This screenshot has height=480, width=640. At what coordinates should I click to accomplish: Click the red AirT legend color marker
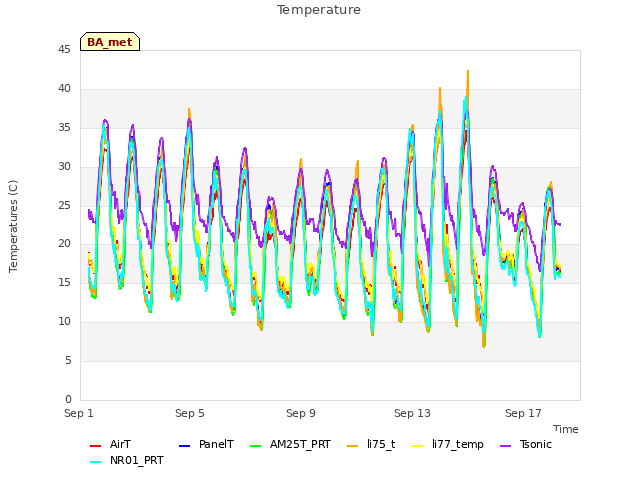point(95,446)
